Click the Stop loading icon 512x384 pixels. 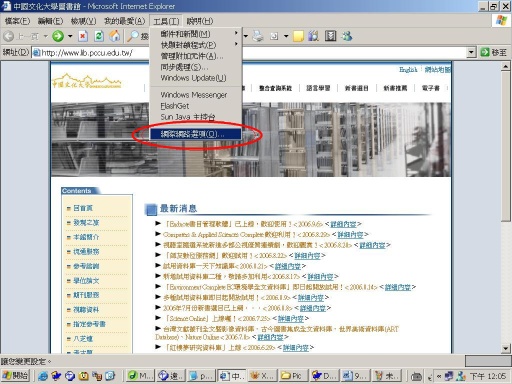[83, 36]
